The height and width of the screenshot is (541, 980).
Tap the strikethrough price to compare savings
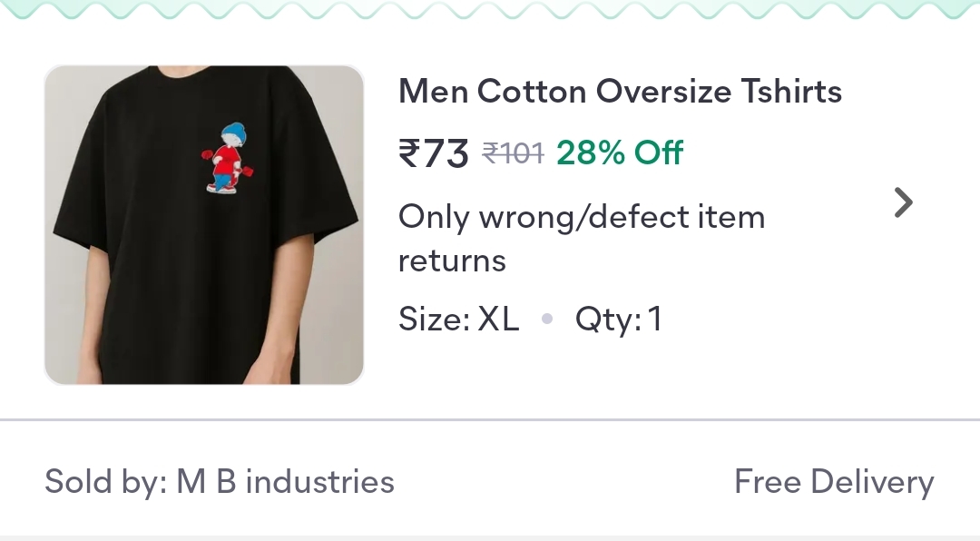click(514, 152)
